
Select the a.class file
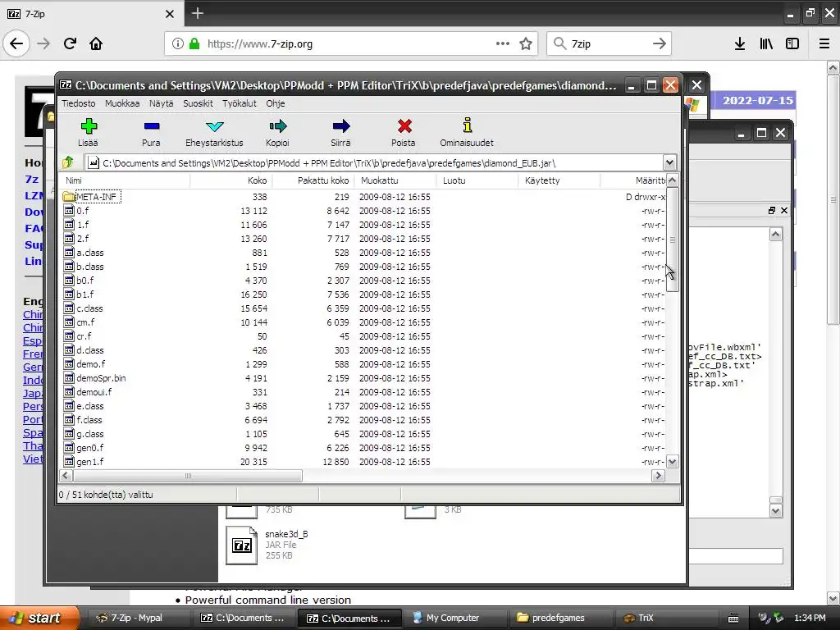point(90,253)
